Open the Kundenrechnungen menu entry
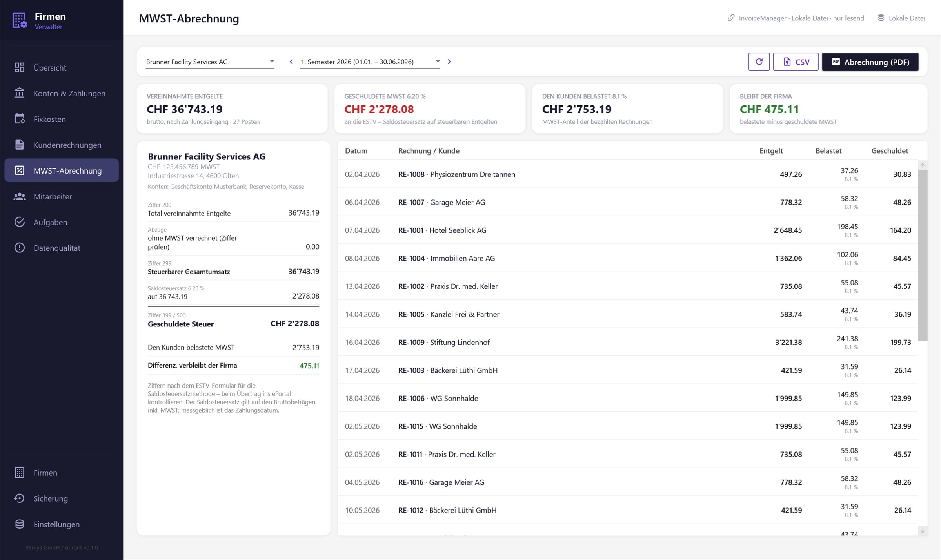 point(62,145)
